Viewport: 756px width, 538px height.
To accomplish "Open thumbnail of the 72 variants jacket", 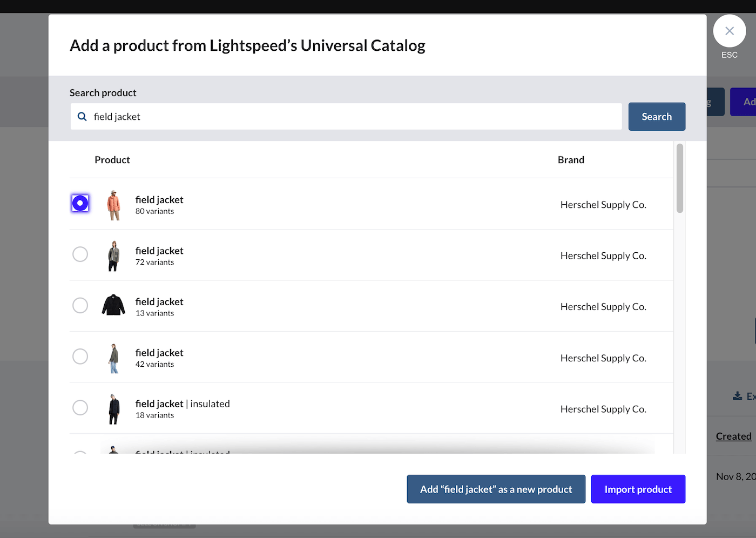I will 113,256.
